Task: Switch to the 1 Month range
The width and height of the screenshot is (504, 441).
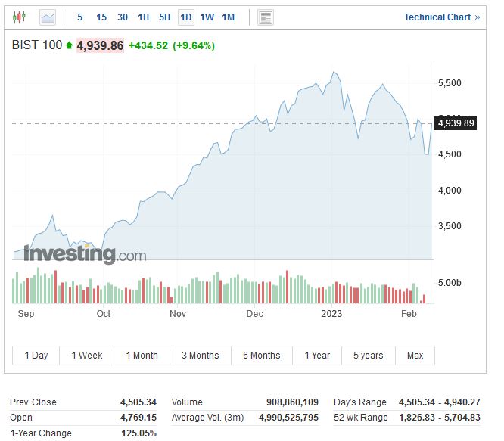Action: tap(142, 356)
